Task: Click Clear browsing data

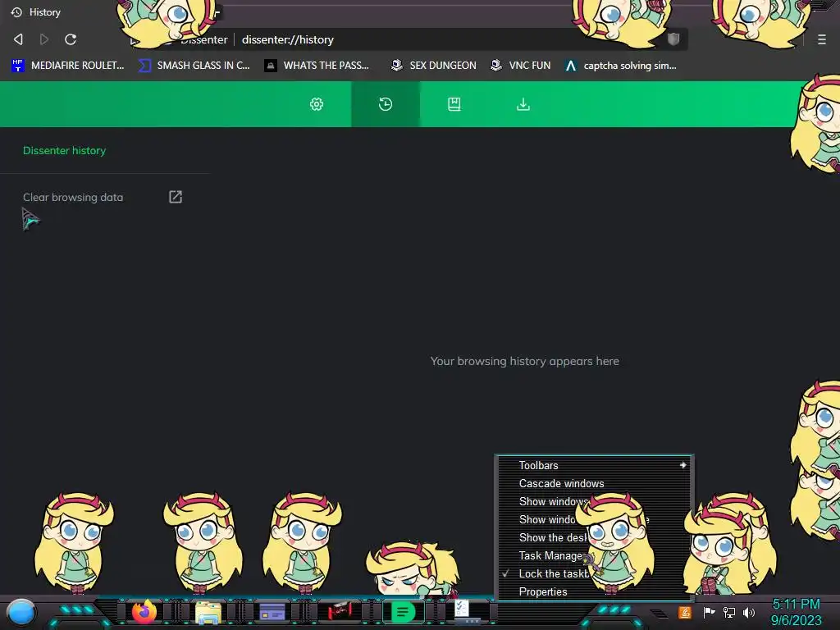Action: pos(73,197)
